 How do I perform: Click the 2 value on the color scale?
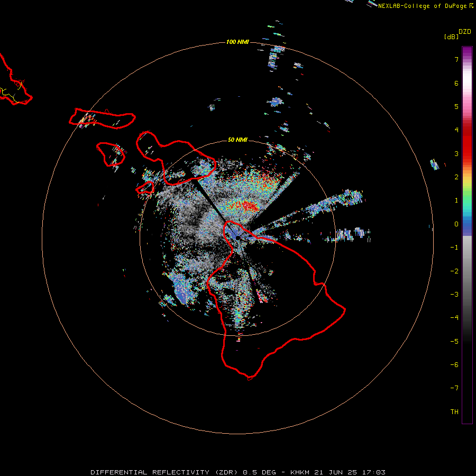tap(456, 177)
